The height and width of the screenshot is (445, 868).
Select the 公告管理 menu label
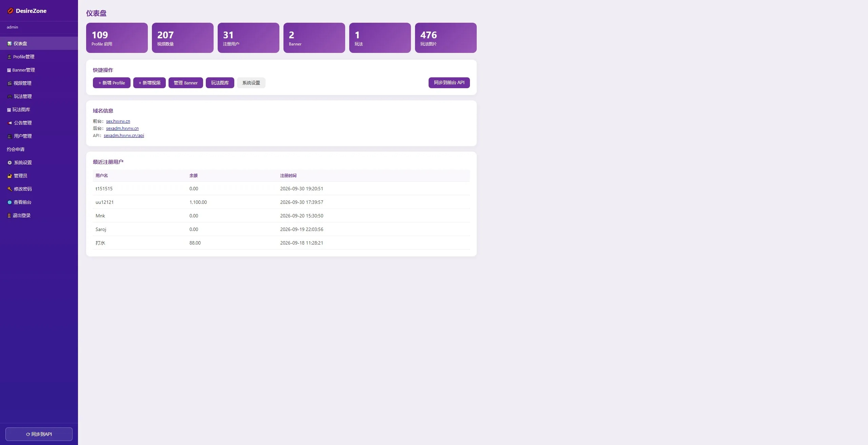[23, 123]
